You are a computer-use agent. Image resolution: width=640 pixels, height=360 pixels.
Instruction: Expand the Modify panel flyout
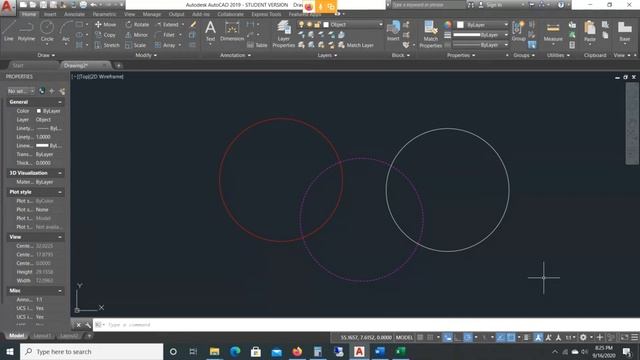pos(146,55)
